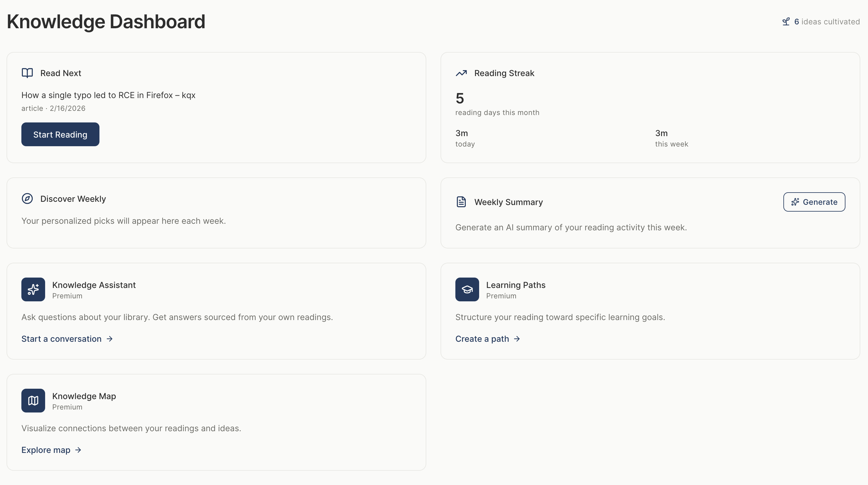Click the arrow next to Start a conversation
Viewport: 868px width, 485px height.
pyautogui.click(x=109, y=338)
